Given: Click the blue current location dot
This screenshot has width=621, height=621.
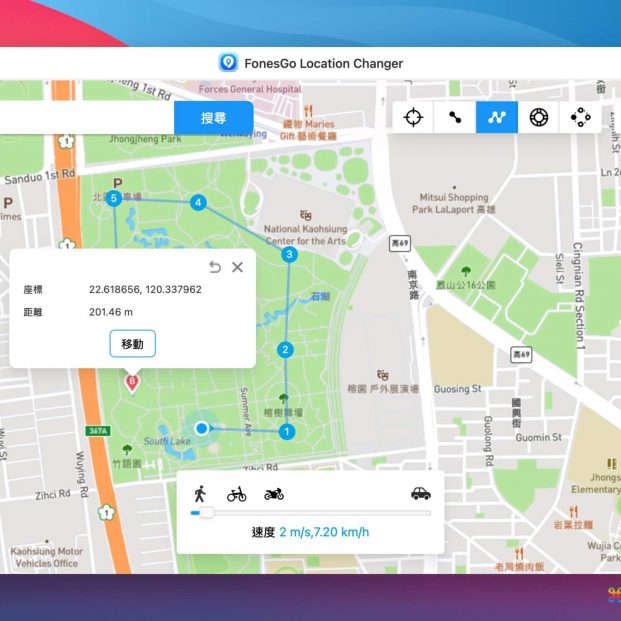Looking at the screenshot, I should point(201,428).
